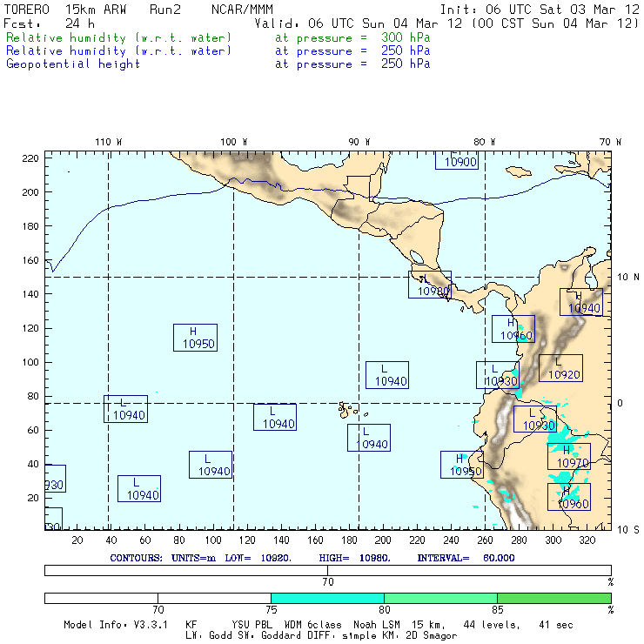Click the '41 sec' model info text
This screenshot has width=644, height=644.
(556, 625)
